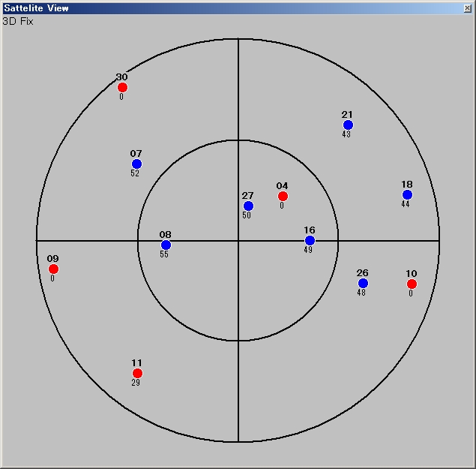Click the 3D Fix status text

pos(18,21)
